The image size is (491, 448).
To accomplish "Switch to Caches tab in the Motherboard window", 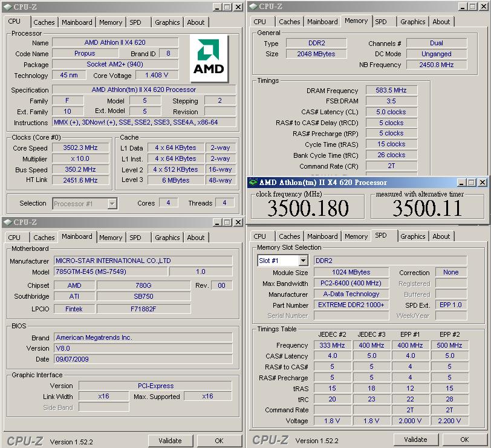I will coord(44,238).
